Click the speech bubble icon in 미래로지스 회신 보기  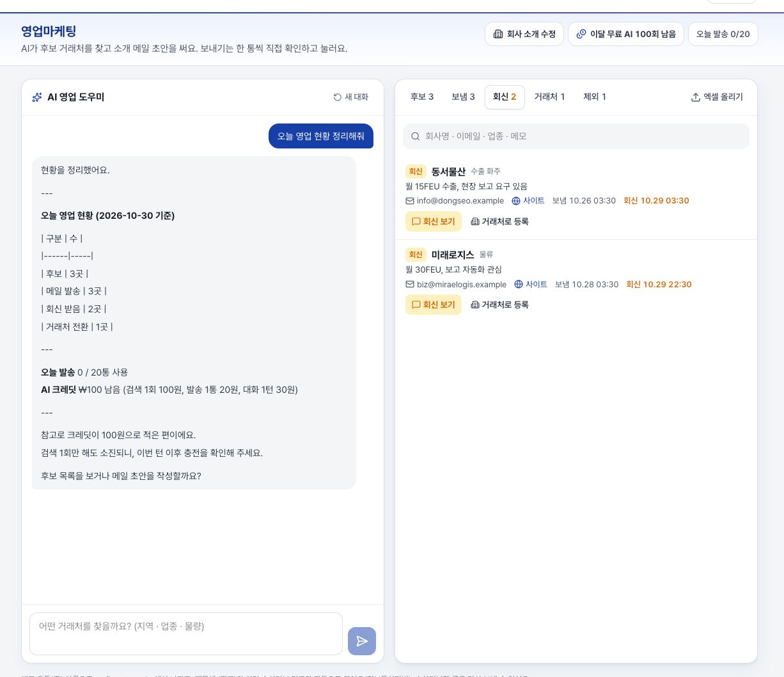(x=416, y=305)
